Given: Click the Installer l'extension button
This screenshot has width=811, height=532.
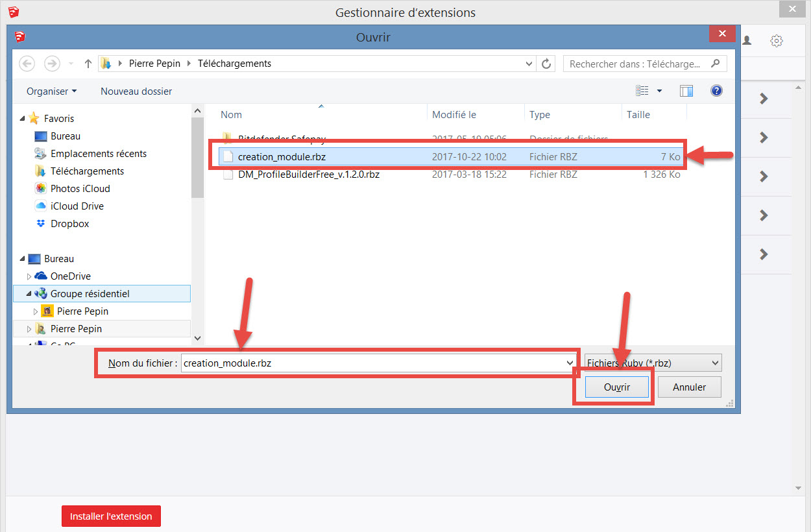Looking at the screenshot, I should pos(111,516).
